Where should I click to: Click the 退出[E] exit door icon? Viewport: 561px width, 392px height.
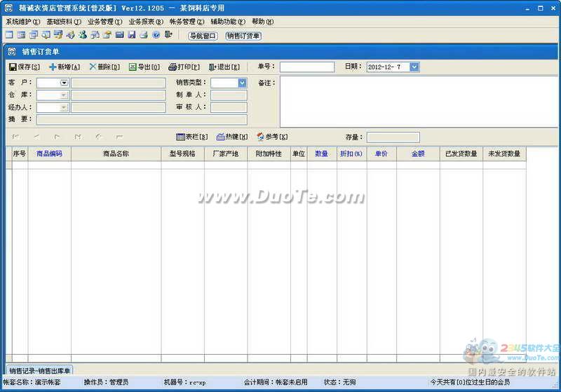pyautogui.click(x=212, y=67)
